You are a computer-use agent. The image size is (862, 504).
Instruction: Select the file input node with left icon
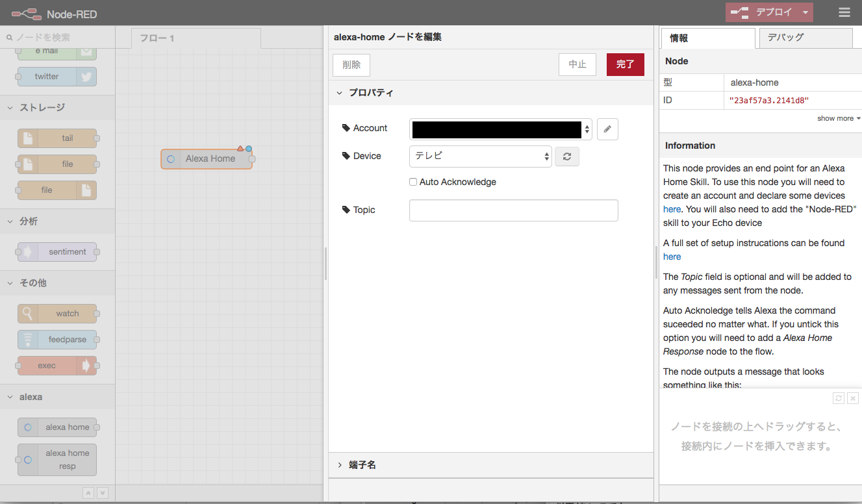tap(57, 164)
